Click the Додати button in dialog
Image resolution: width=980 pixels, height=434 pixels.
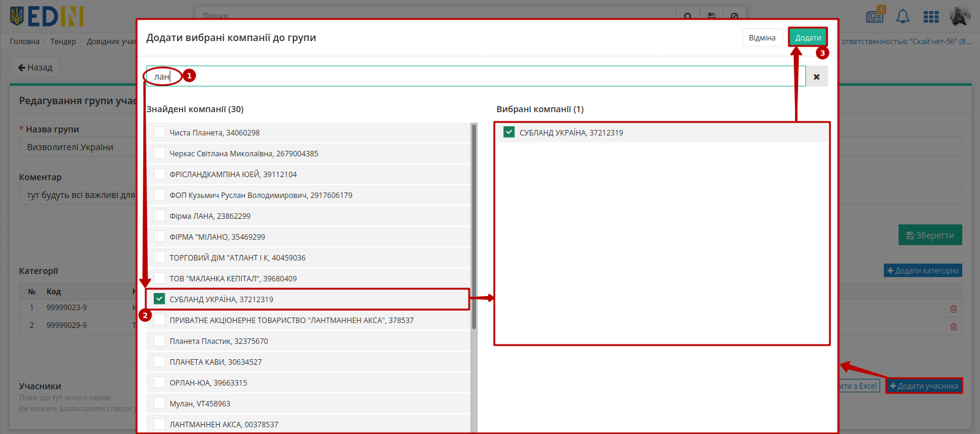808,37
